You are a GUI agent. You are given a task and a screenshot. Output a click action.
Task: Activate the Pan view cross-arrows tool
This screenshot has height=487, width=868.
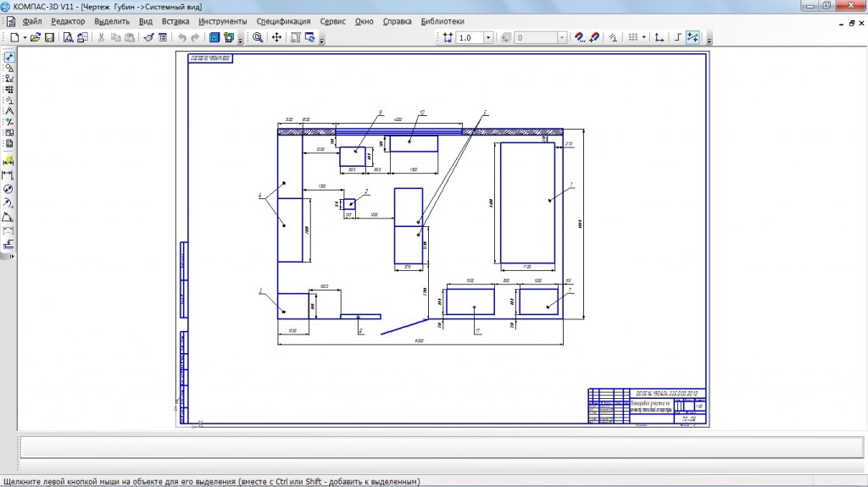coord(276,37)
